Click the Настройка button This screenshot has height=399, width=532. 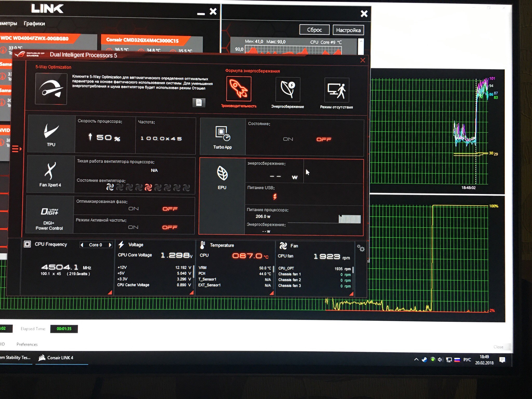pos(348,30)
